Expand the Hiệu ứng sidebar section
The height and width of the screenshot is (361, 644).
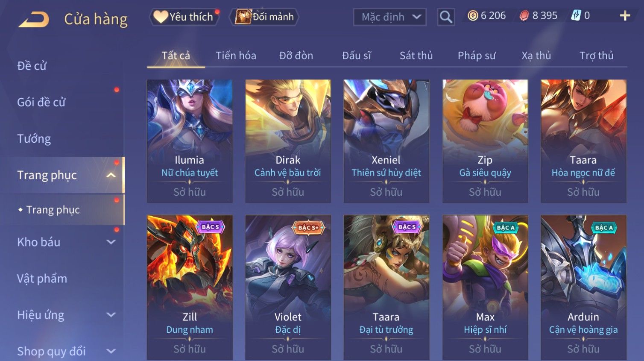pyautogui.click(x=111, y=315)
